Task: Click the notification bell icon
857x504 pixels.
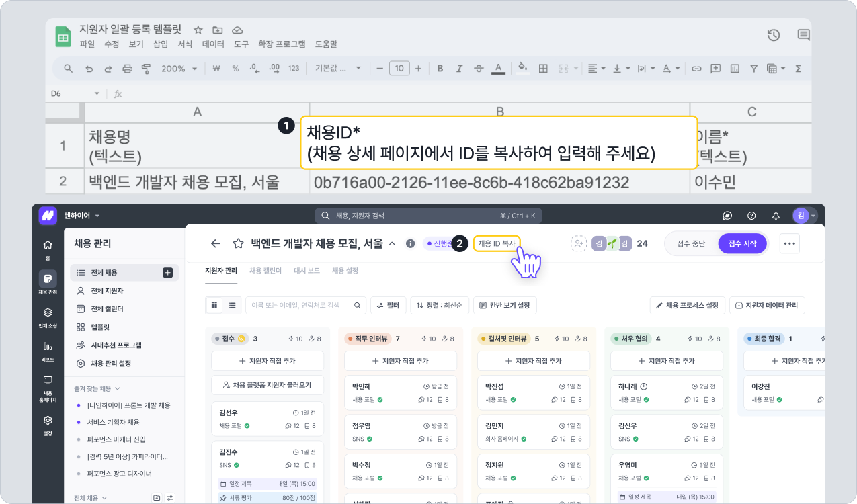Action: click(776, 216)
